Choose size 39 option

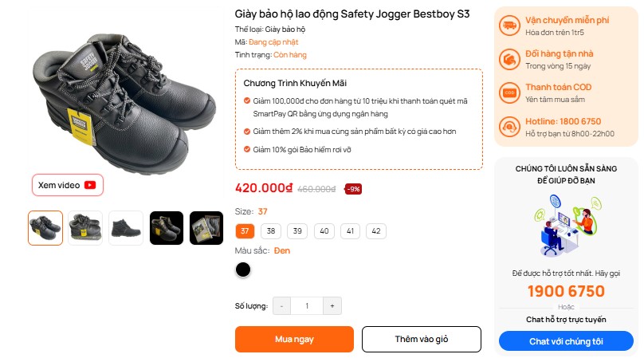pyautogui.click(x=297, y=231)
